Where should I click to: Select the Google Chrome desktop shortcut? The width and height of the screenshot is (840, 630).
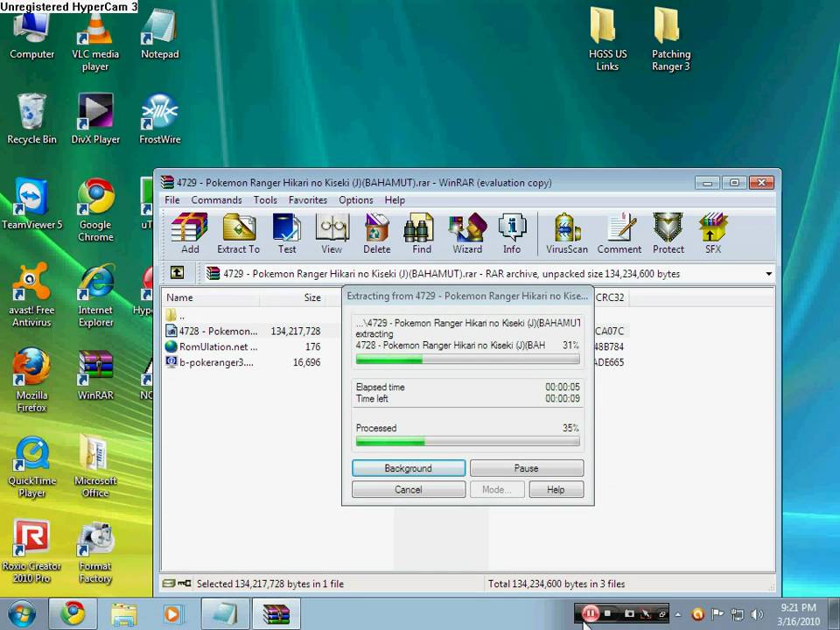(95, 210)
